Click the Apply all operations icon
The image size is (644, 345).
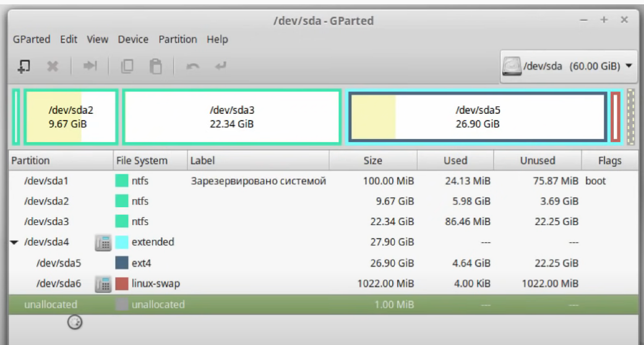(x=221, y=66)
